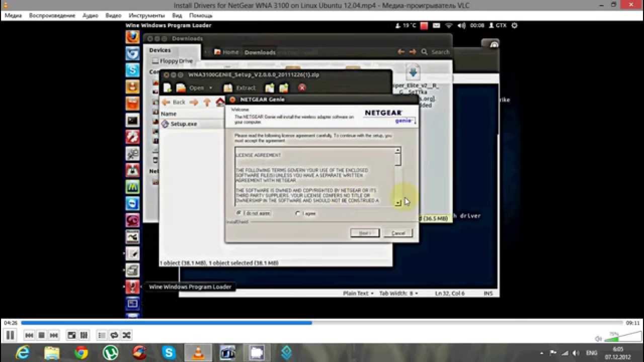Image resolution: width=644 pixels, height=362 pixels.
Task: Open Skype from Ubuntu launcher
Action: (132, 70)
